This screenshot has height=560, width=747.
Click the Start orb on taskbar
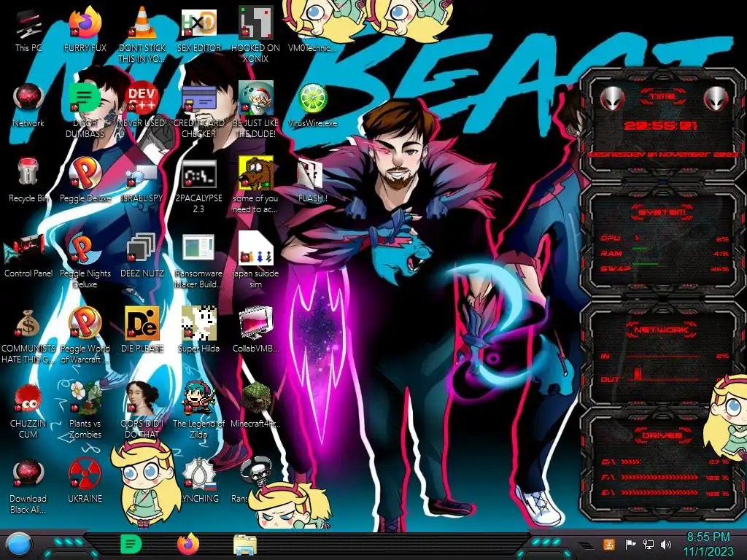click(x=19, y=545)
